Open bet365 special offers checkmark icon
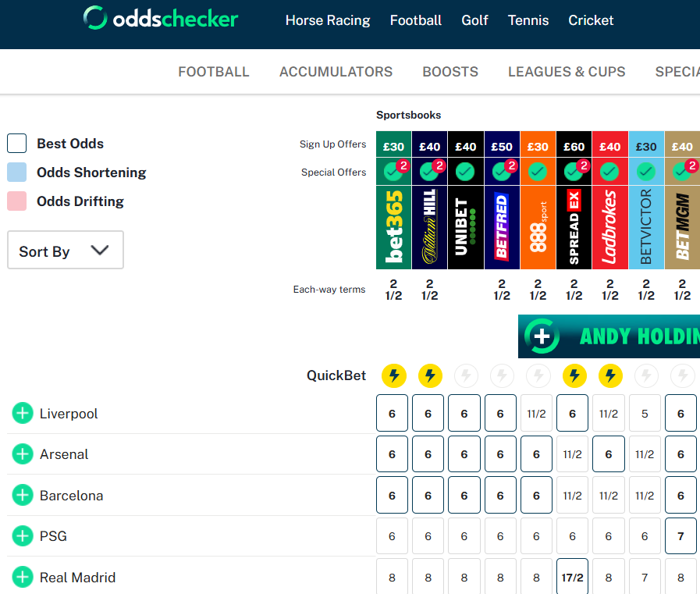The width and height of the screenshot is (700, 594). tap(393, 172)
